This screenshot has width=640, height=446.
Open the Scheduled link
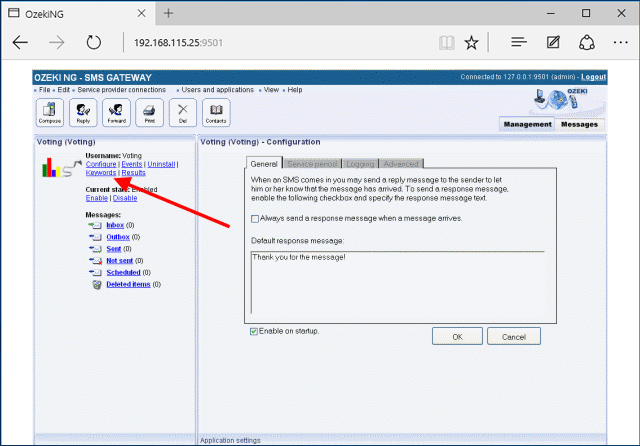pyautogui.click(x=123, y=273)
